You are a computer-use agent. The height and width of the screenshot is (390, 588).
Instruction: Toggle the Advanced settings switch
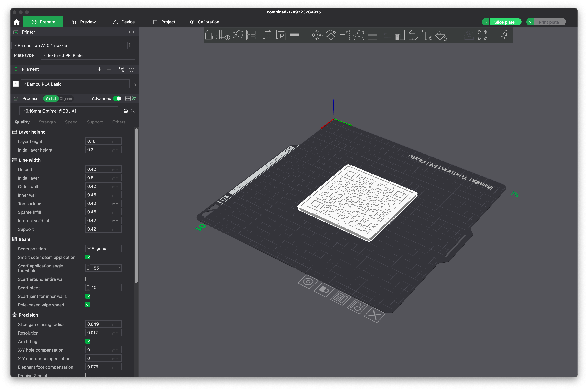[x=117, y=99]
